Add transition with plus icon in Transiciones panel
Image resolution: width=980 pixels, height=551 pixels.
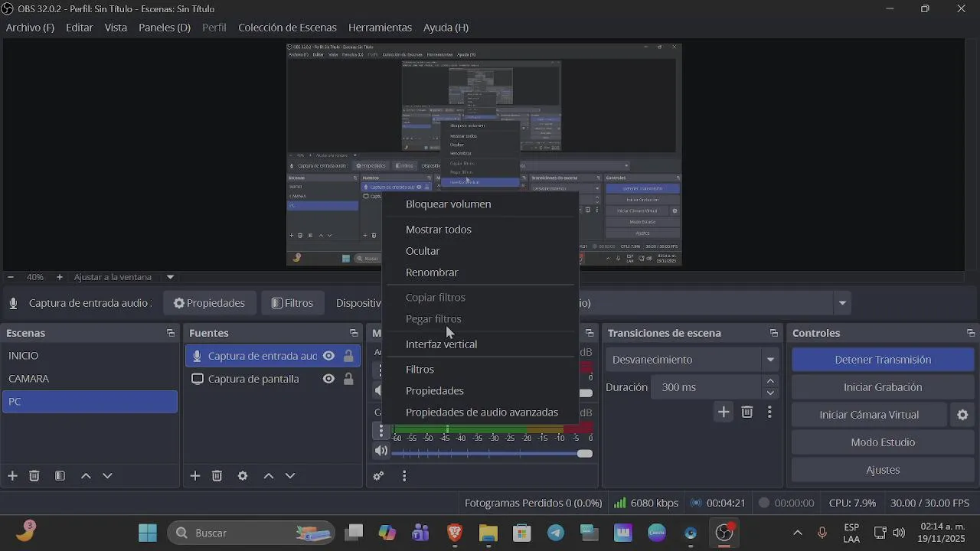[724, 412]
